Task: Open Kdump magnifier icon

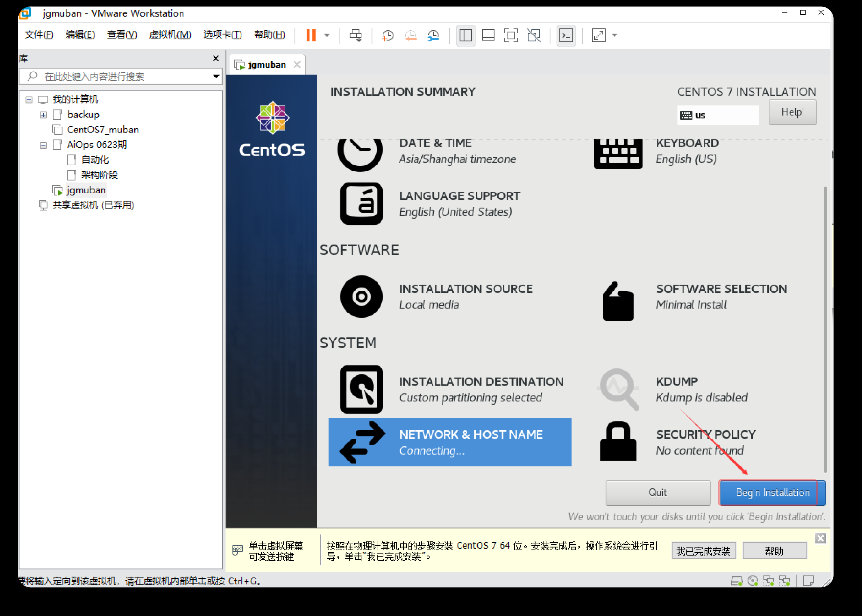Action: [x=619, y=389]
